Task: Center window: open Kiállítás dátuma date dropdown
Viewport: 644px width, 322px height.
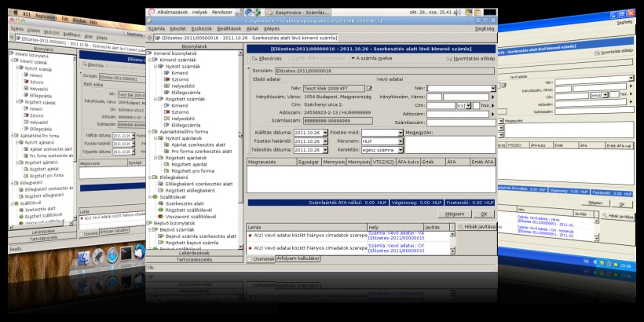Action: (x=325, y=133)
